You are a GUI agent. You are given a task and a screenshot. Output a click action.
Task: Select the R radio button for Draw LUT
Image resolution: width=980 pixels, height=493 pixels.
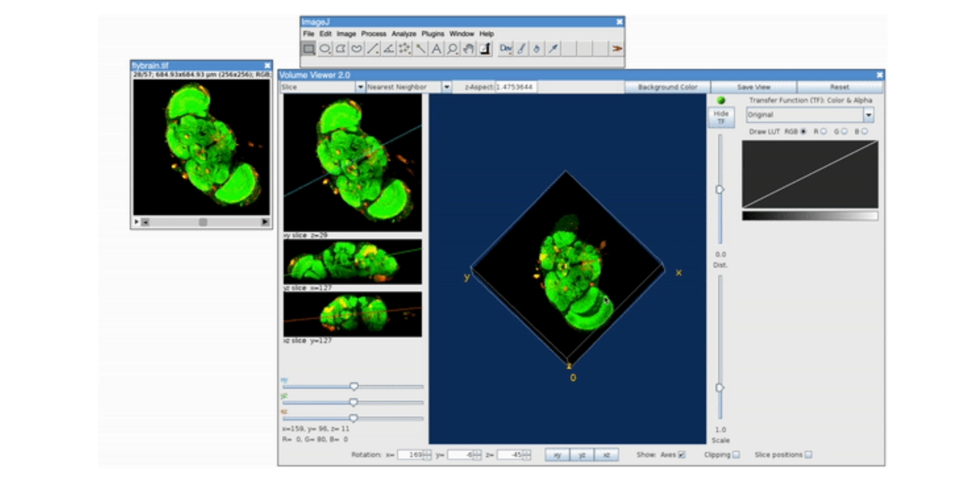point(823,132)
